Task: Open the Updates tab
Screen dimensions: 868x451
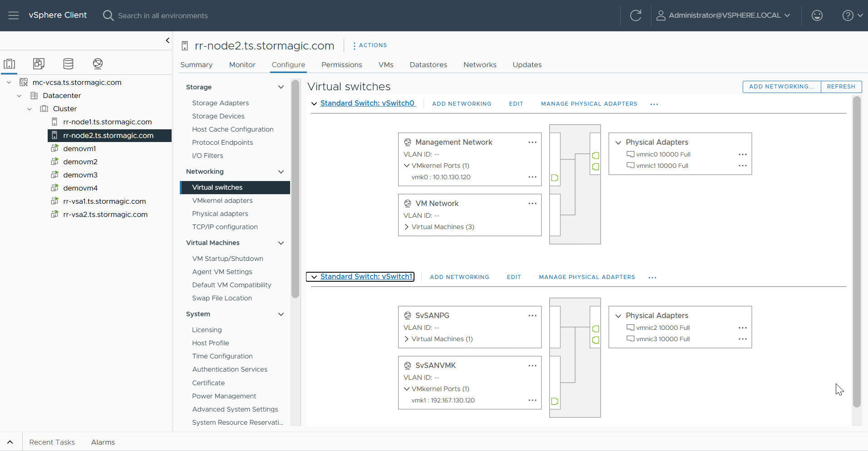Action: [527, 65]
